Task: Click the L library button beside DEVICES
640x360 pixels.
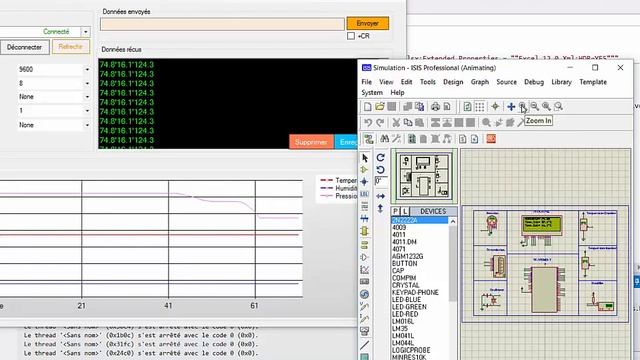Action: (x=404, y=211)
